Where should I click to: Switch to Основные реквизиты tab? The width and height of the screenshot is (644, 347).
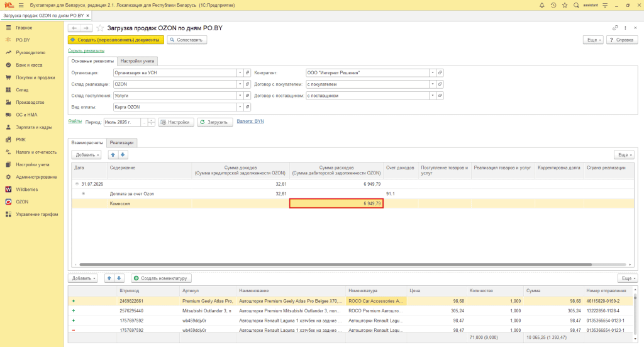tap(92, 61)
